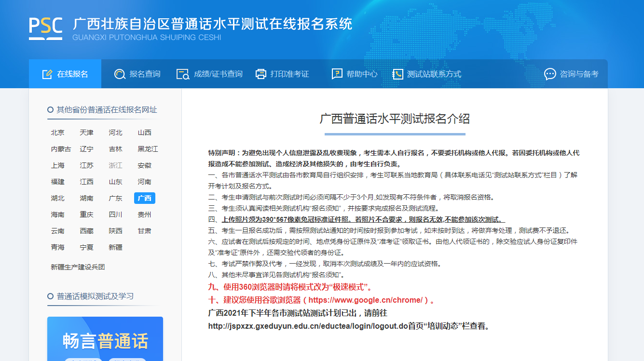Click the 帮助中心 question mark icon
The height and width of the screenshot is (361, 644).
337,74
